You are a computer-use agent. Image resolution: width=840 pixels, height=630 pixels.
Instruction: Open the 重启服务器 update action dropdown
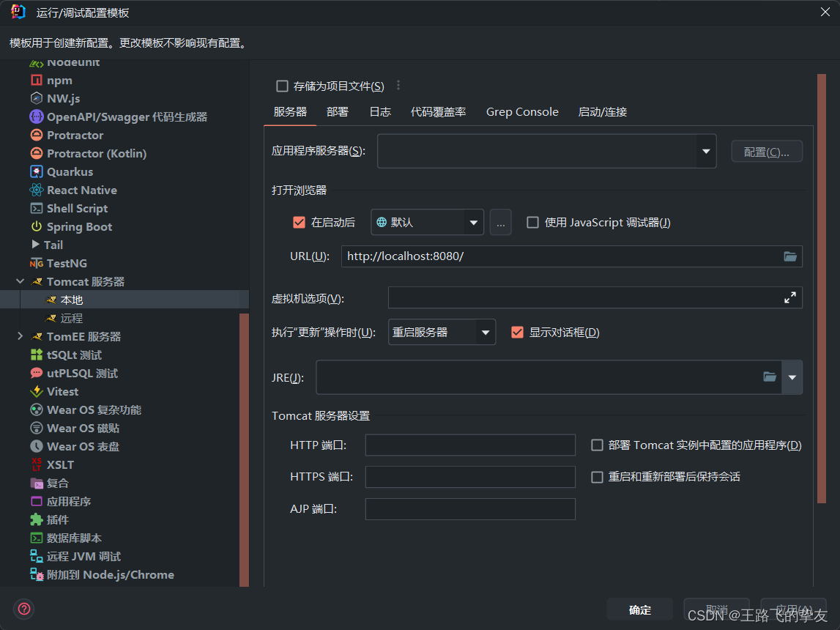(x=486, y=332)
